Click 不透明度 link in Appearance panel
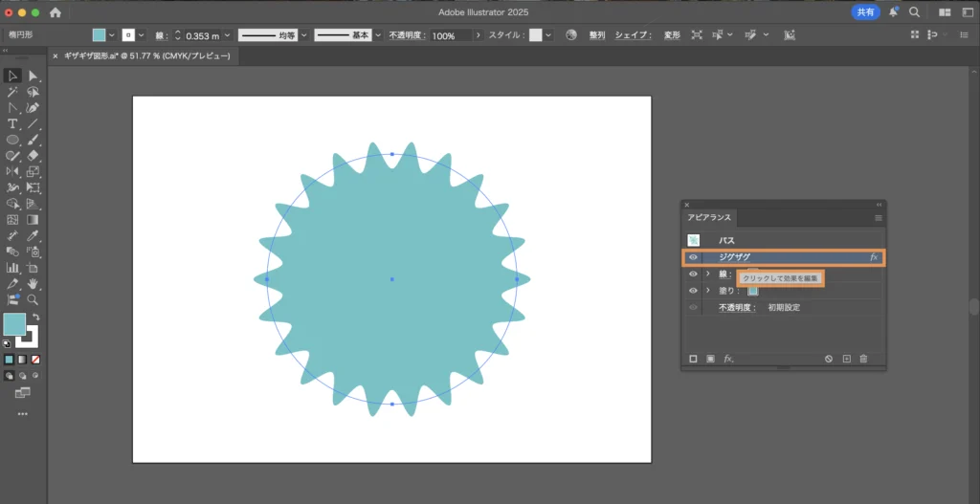 coord(736,308)
